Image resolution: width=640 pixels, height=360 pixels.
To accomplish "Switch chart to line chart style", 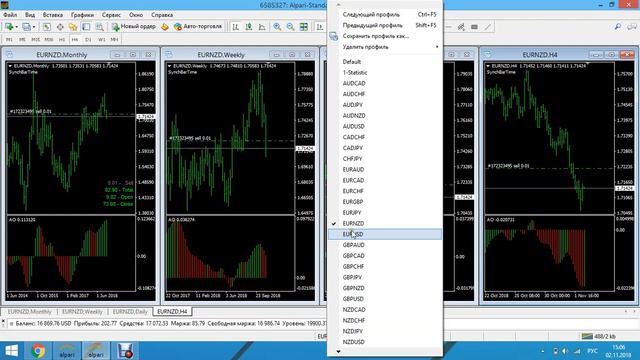I will pyautogui.click(x=262, y=27).
